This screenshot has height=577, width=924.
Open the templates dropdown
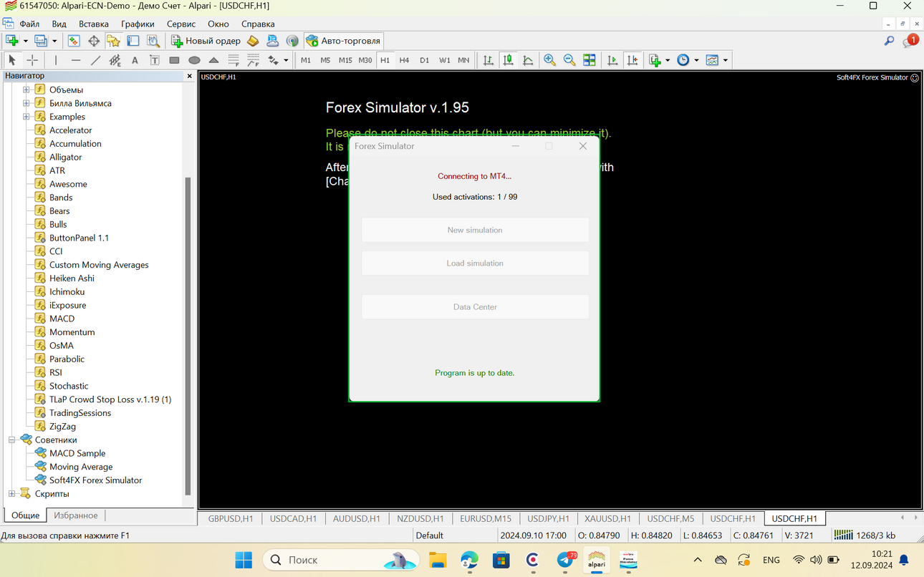(726, 60)
